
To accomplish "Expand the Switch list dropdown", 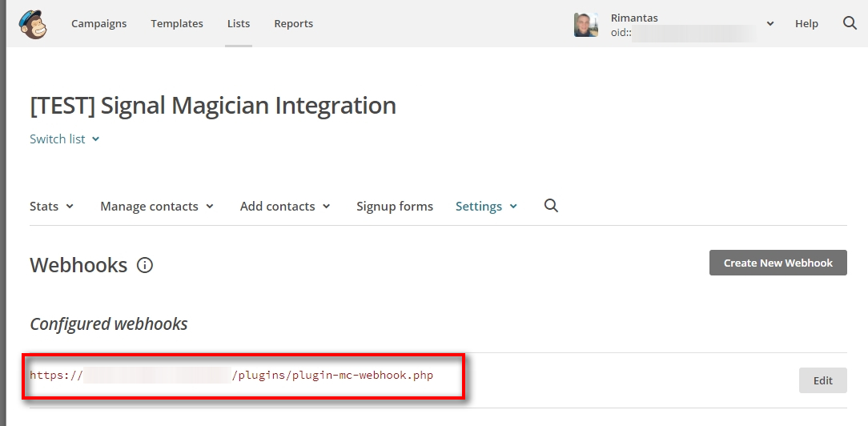I will 65,139.
